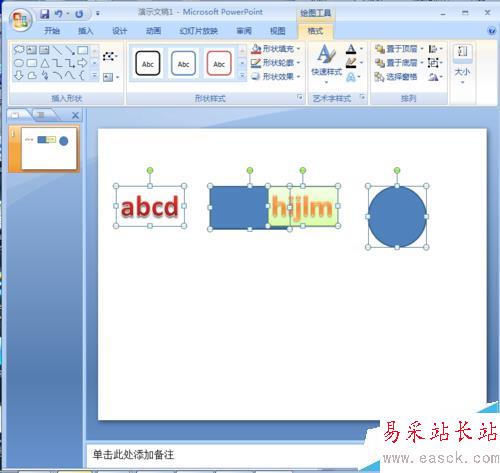500x473 pixels.
Task: Apply the black outline Abc shape style
Action: coord(148,63)
